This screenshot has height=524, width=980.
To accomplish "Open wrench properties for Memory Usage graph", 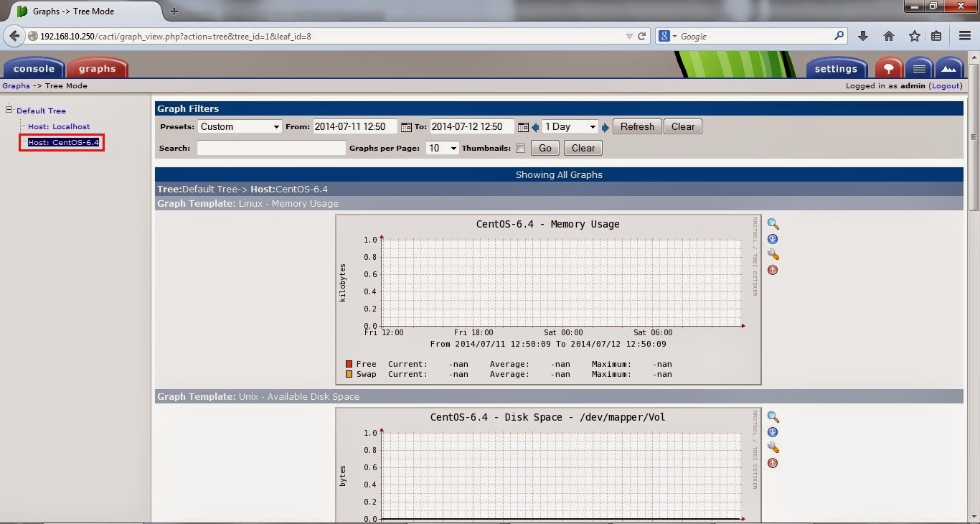I will (773, 255).
